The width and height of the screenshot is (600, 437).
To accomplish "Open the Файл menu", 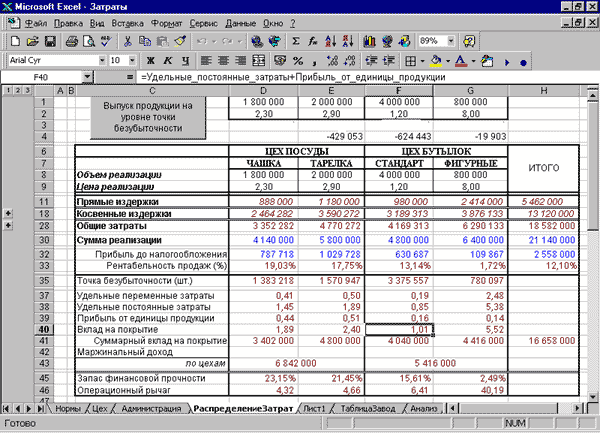I will click(x=36, y=24).
